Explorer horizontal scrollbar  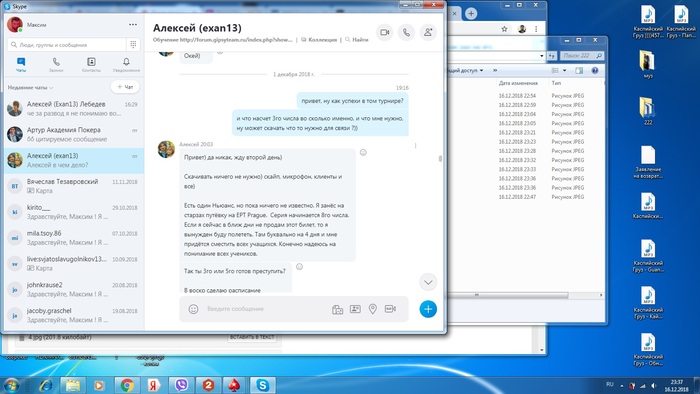[508, 295]
